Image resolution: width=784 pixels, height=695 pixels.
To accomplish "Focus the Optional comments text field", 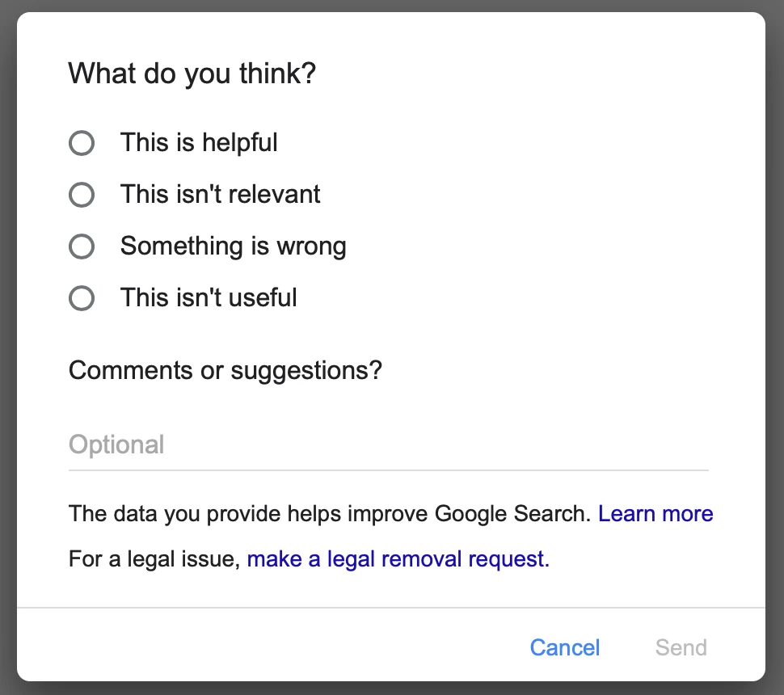I will pos(389,444).
